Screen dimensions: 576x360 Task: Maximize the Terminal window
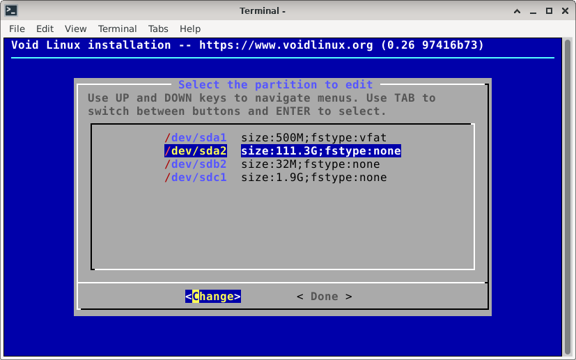[x=549, y=11]
